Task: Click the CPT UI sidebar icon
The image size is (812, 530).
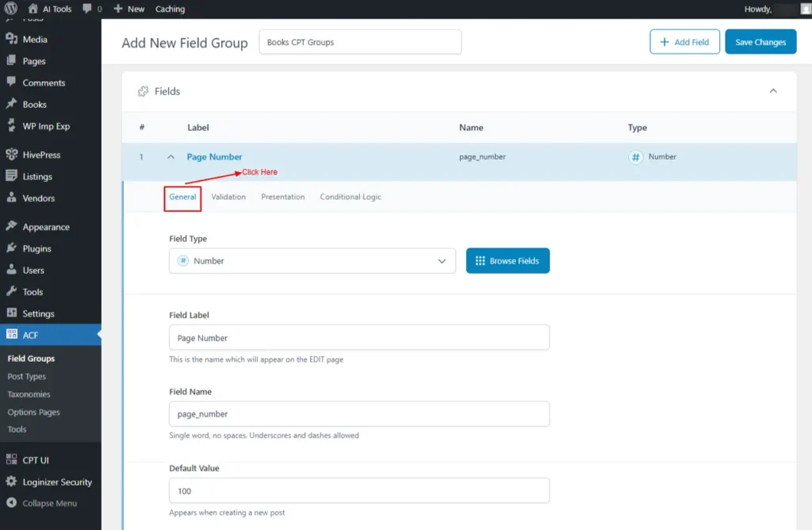Action: click(11, 460)
